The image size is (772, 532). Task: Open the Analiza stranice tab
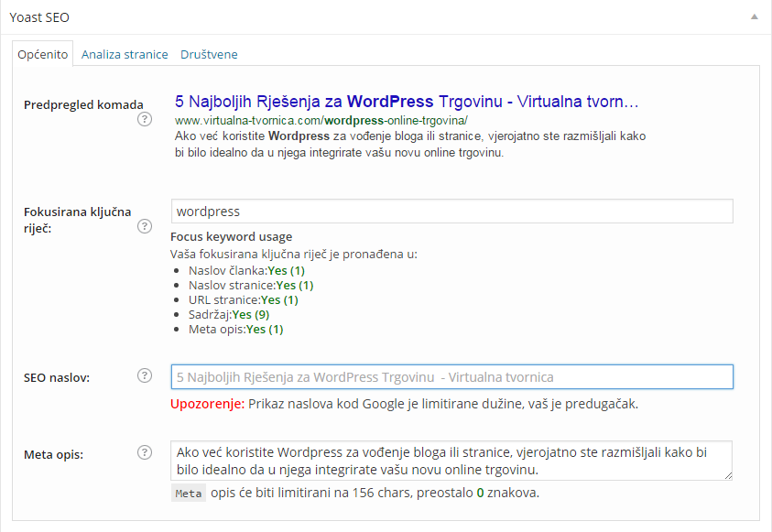(125, 54)
